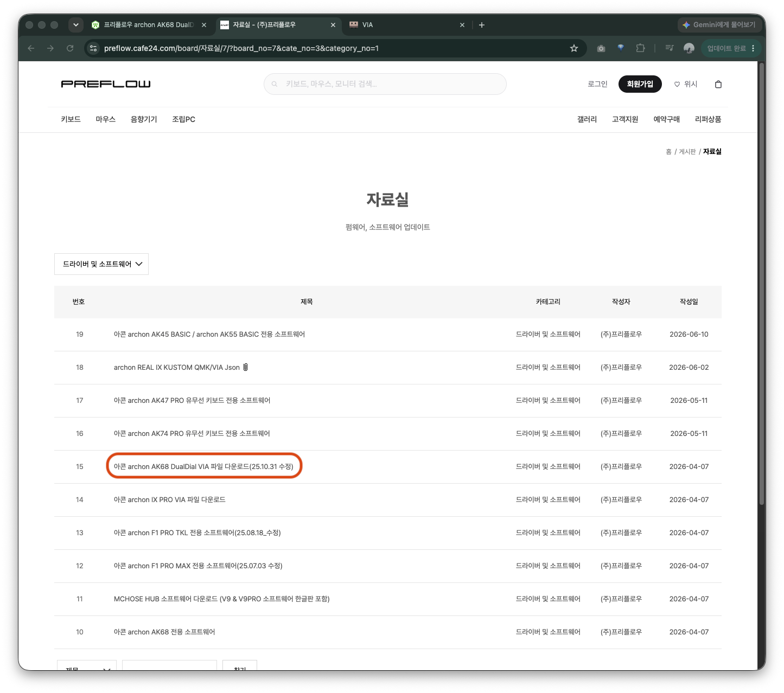This screenshot has width=784, height=693.
Task: Open the 리퍼상품 menu
Action: (708, 119)
